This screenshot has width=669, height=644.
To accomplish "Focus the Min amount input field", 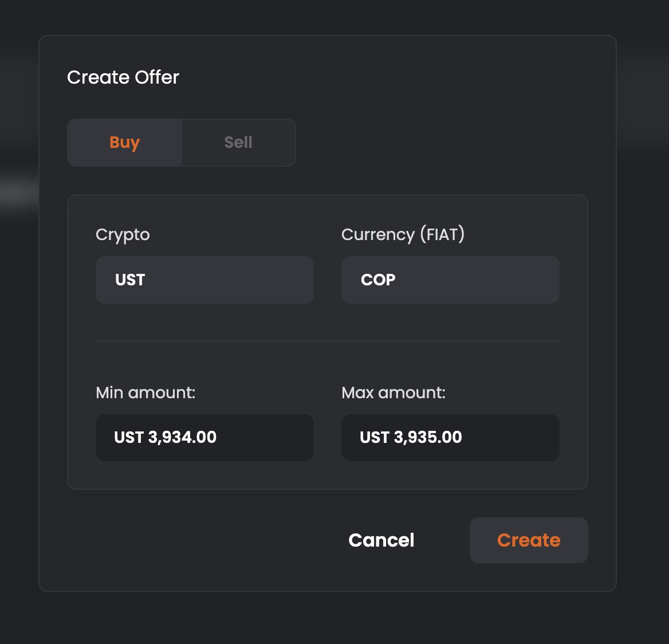I will [x=204, y=438].
